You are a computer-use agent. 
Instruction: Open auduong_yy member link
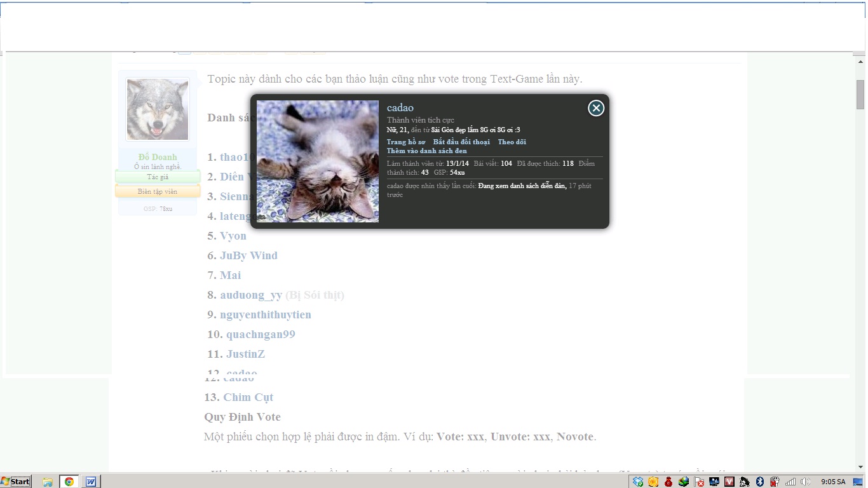[251, 295]
